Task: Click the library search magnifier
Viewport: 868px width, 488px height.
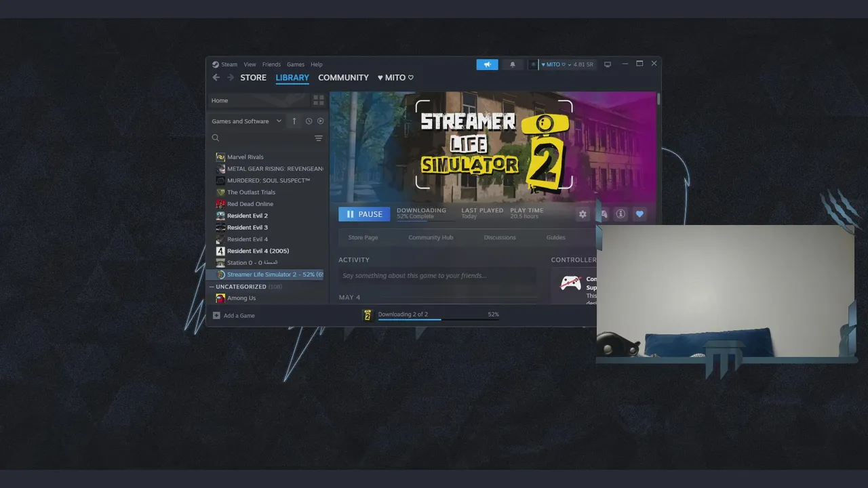Action: [x=216, y=138]
